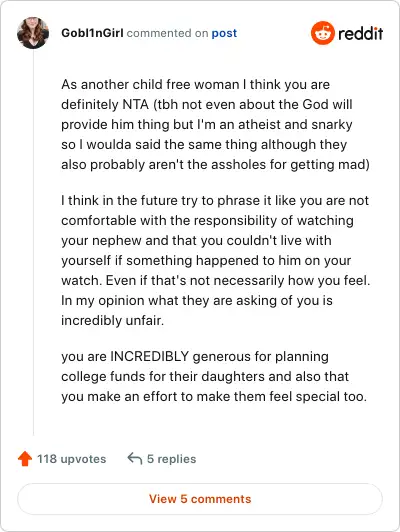Click the Reddit Snoo logo icon
400x532 pixels.
click(323, 33)
